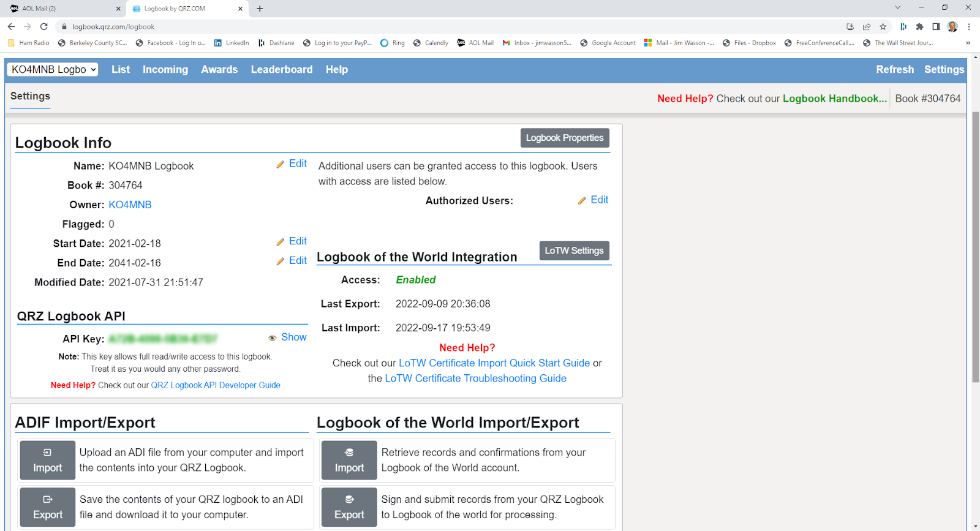Click the Show link next to API Key
Image resolution: width=980 pixels, height=531 pixels.
(294, 337)
